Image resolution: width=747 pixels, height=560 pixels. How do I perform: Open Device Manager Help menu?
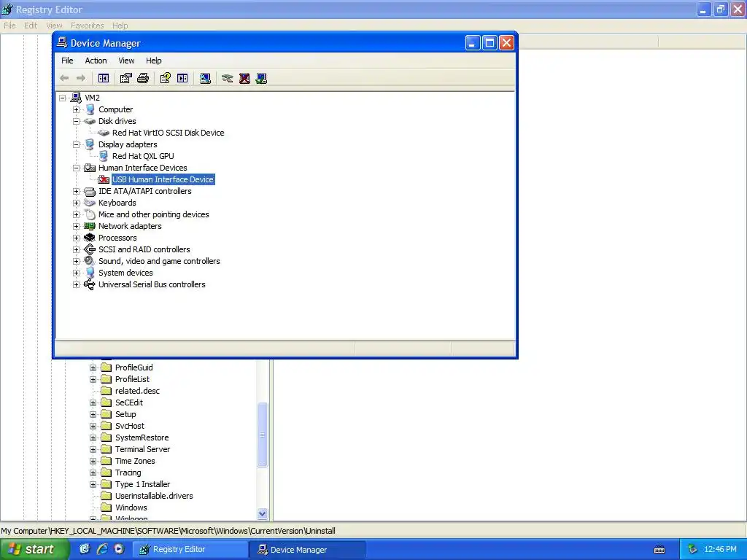(153, 61)
